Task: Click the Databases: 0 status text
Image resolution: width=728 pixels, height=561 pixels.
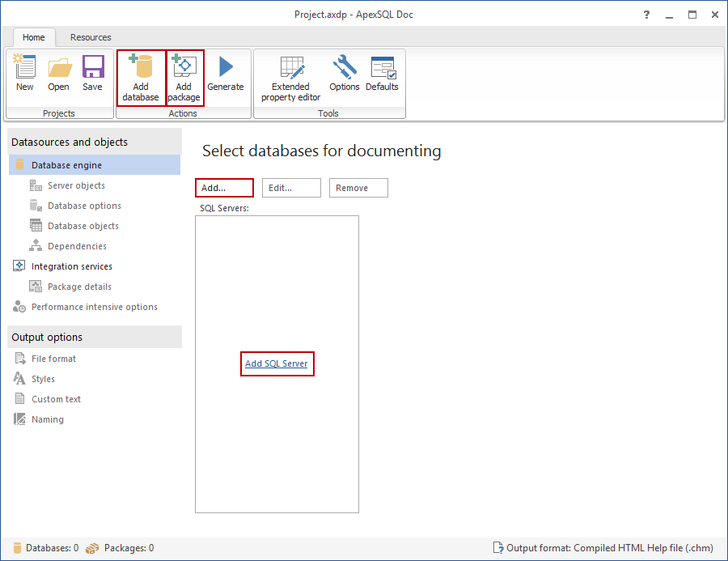Action: pos(52,548)
